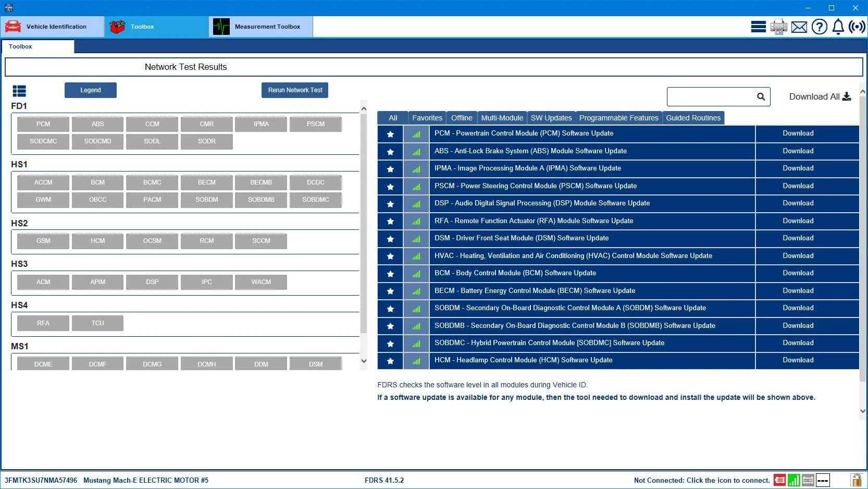Select the Multi-Module filter tab
The height and width of the screenshot is (489, 868).
502,118
